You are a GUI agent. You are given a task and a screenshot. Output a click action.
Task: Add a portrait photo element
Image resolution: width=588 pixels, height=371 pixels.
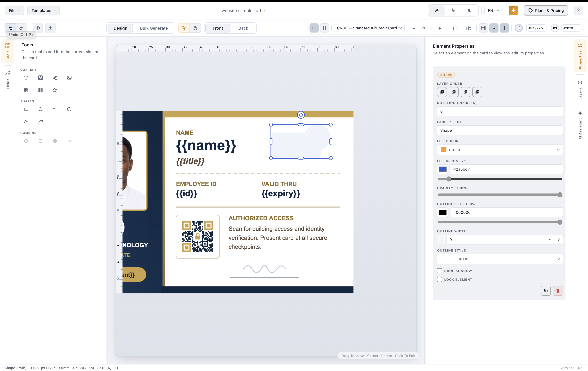[x=41, y=78]
